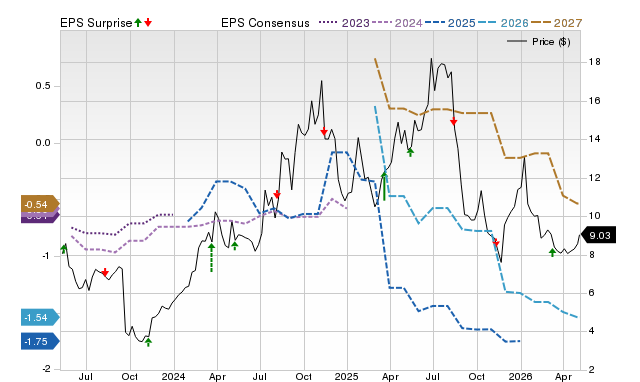Viewport: 640px width, 382px height.
Task: Click the dark blue -1.75 value tag
Action: coord(40,342)
